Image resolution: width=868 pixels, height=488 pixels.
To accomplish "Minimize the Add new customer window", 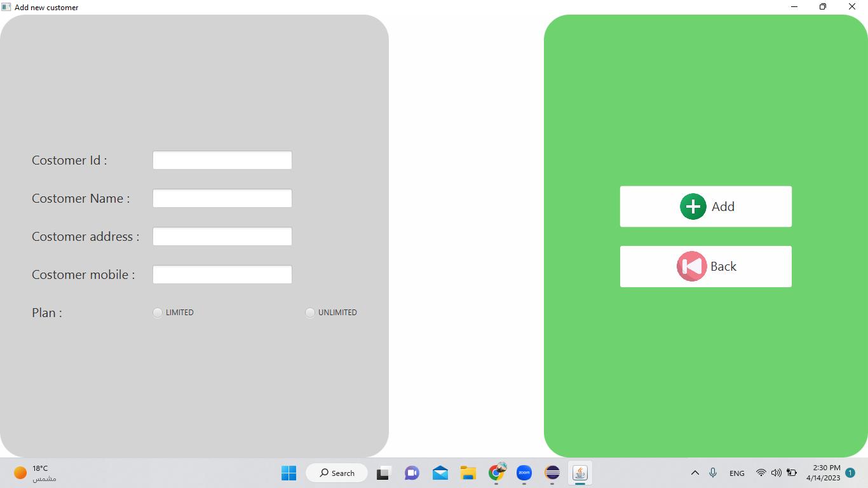I will click(794, 7).
